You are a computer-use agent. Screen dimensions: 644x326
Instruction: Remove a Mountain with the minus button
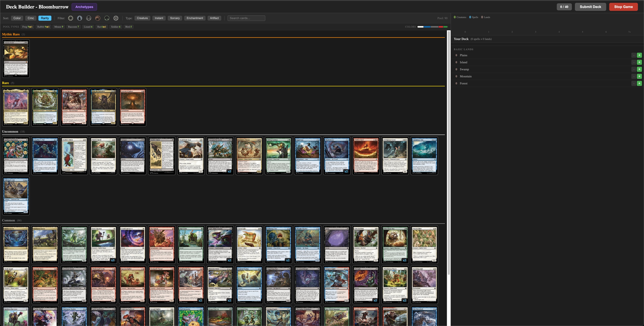pos(634,76)
